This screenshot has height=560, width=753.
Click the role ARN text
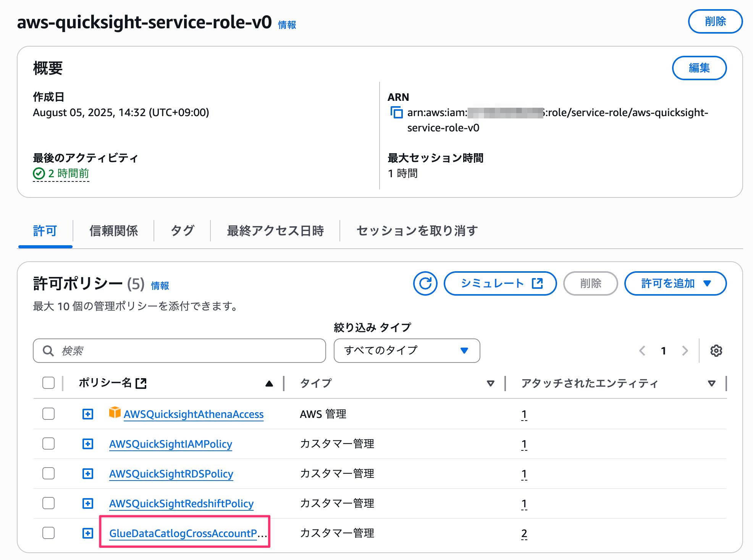coord(557,120)
